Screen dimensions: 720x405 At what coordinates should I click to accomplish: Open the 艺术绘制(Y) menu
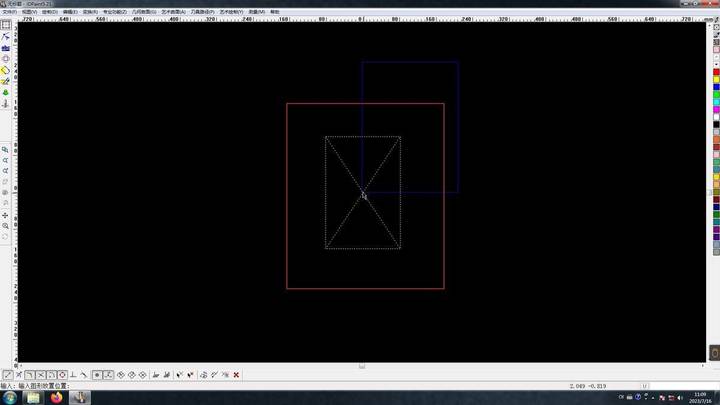pos(231,12)
